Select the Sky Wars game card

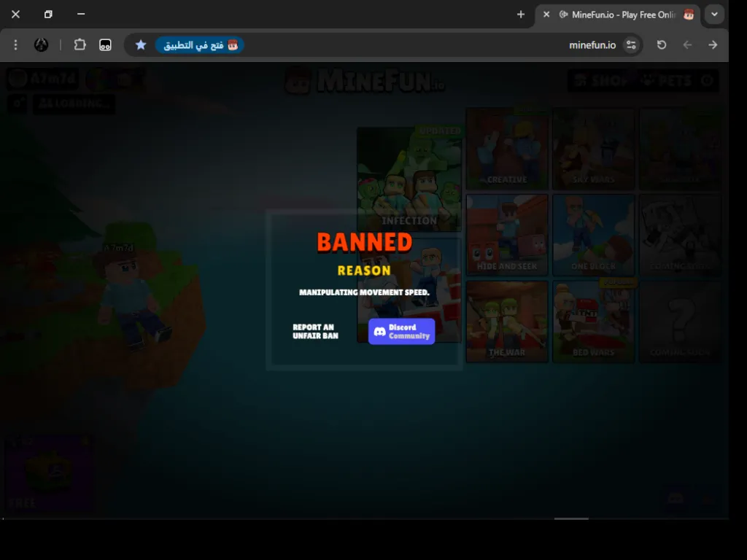tap(593, 149)
